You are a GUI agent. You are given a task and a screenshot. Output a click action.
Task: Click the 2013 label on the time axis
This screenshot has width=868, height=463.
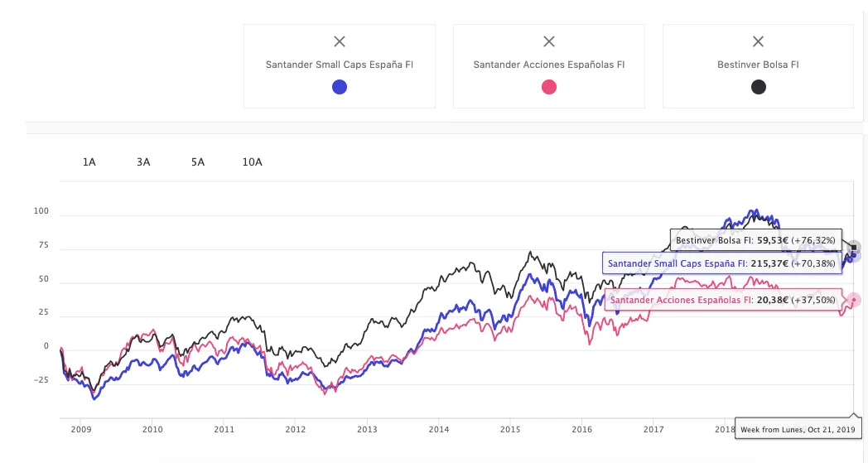[367, 429]
